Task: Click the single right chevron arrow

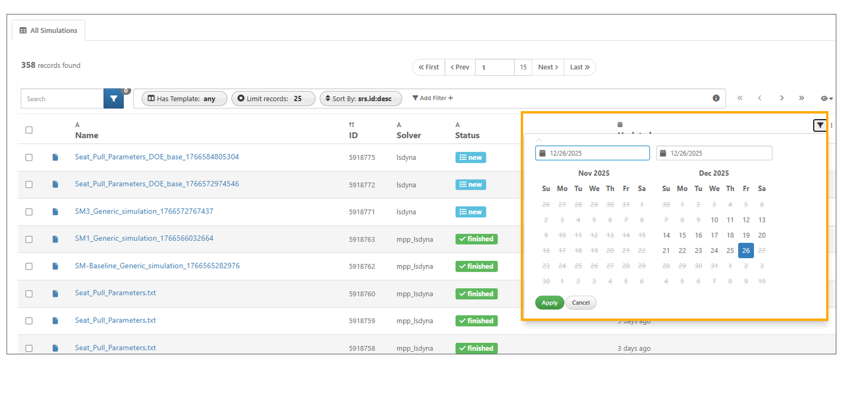Action: [781, 98]
